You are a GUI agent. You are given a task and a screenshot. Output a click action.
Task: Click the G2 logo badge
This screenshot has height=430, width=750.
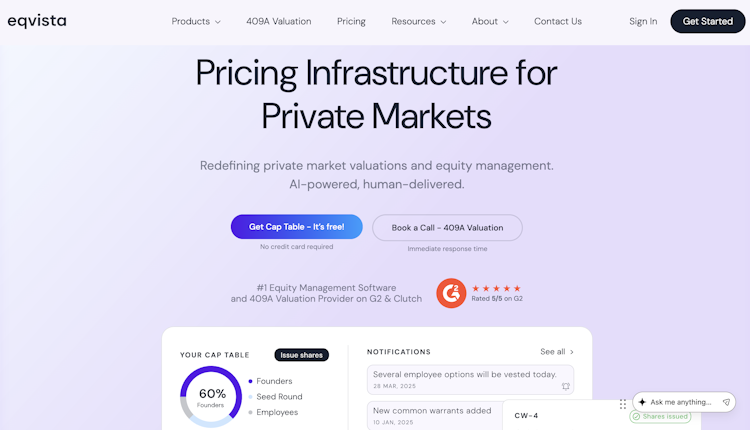pos(451,293)
